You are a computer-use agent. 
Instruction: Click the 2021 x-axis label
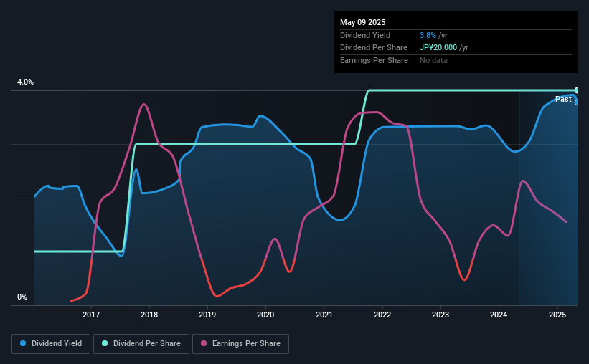[x=324, y=315]
